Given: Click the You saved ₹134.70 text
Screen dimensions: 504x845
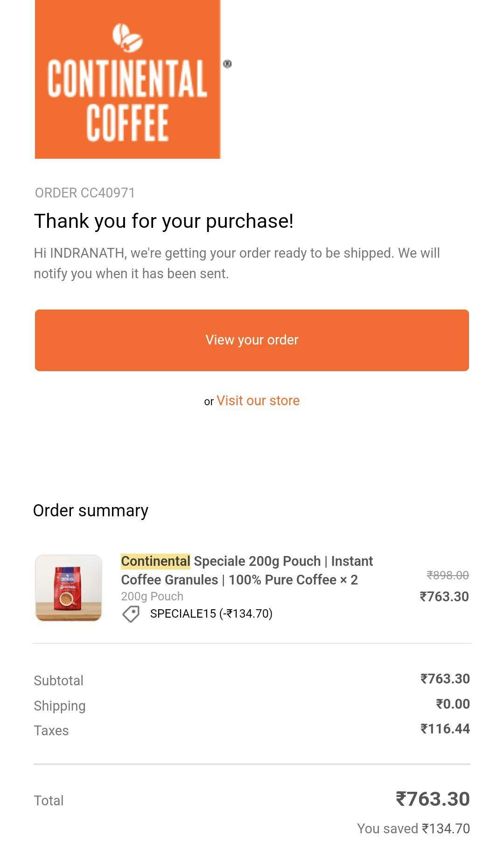Looking at the screenshot, I should [413, 829].
